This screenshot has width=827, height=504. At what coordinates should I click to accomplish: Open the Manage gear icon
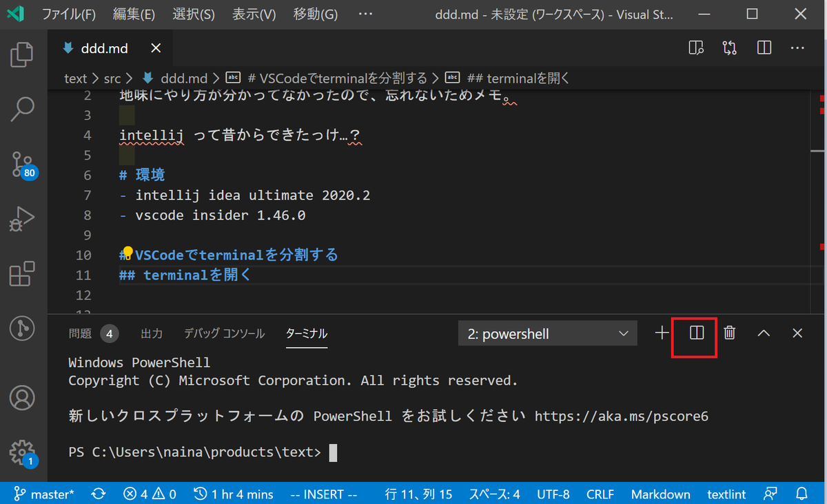point(23,453)
